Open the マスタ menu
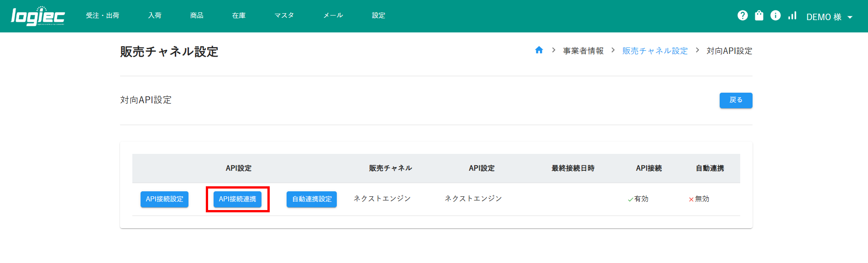Screen dimensions: 868x263 click(x=284, y=16)
